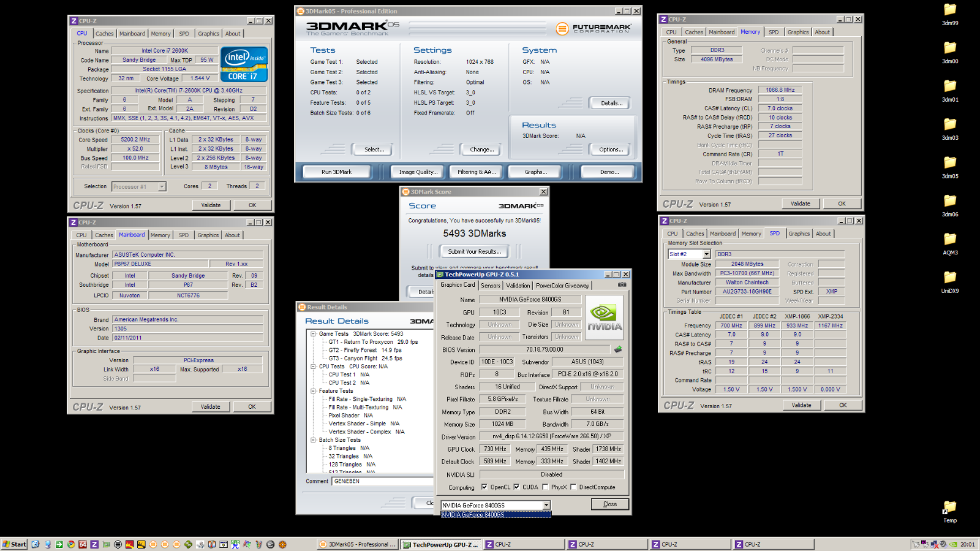Click the Graphs... button
This screenshot has width=980, height=551.
[x=535, y=172]
